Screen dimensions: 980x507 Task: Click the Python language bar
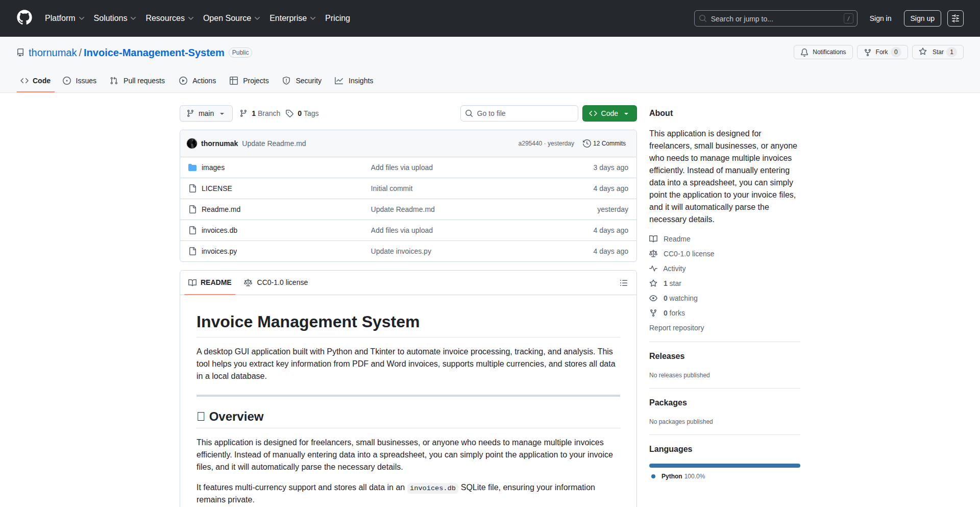[x=724, y=466]
